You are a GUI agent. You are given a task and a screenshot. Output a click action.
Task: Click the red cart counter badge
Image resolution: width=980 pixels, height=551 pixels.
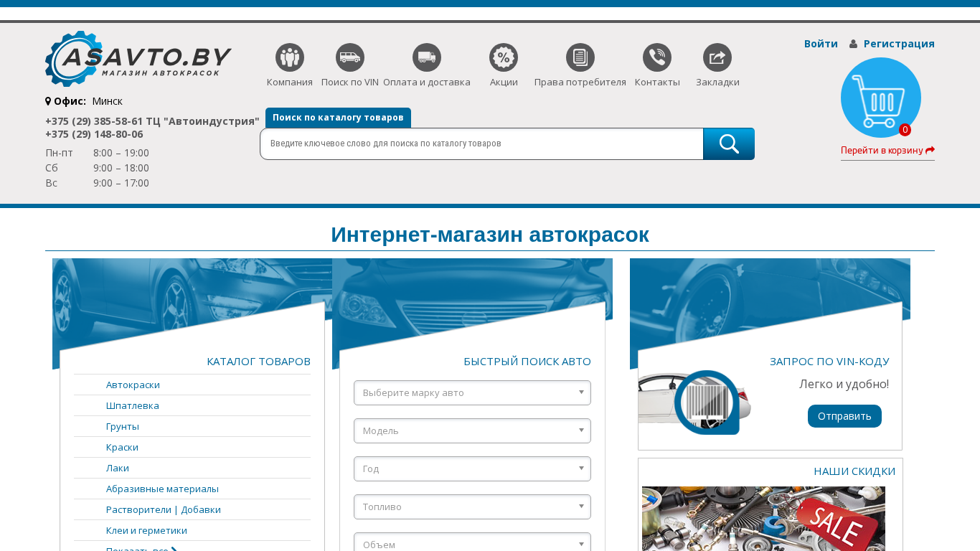point(905,130)
